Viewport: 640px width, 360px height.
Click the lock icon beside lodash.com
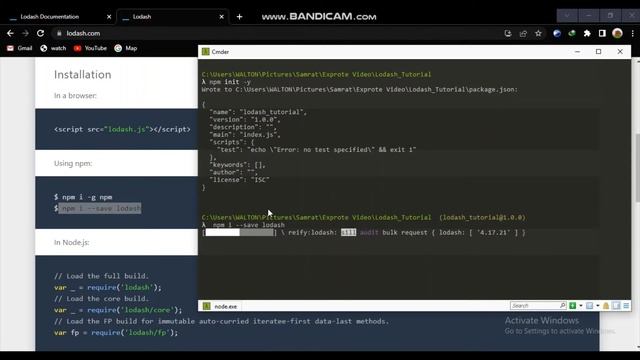coord(59,33)
